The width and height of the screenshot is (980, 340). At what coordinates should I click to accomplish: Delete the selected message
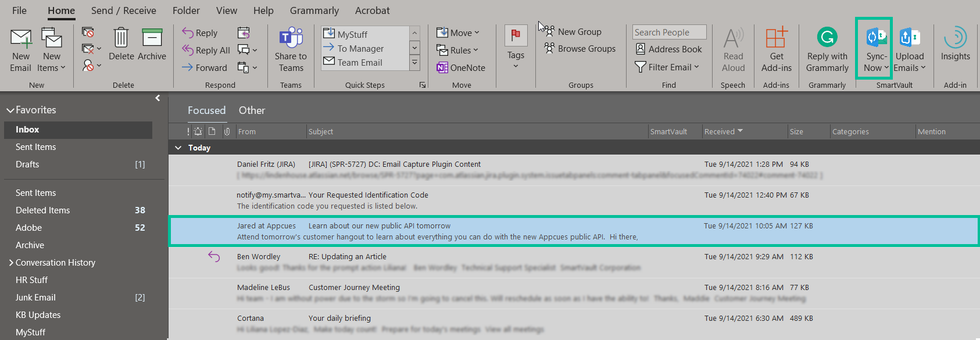pos(121,38)
